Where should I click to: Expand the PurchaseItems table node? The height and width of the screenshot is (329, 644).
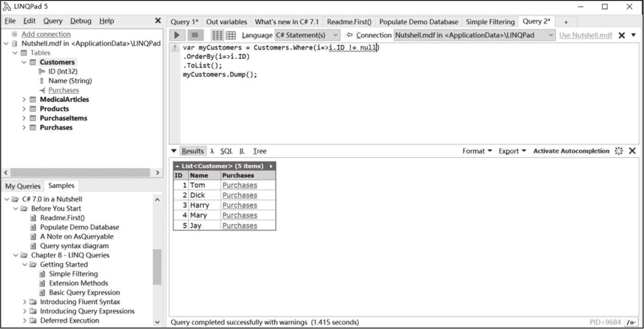(x=24, y=118)
